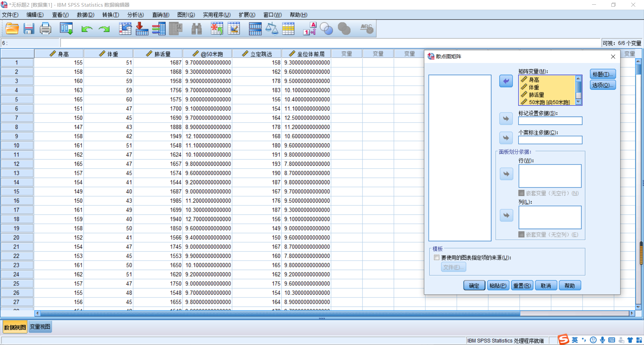Toggle the 英 language mode in the IME bar
The width and height of the screenshot is (644, 345).
[x=575, y=340]
